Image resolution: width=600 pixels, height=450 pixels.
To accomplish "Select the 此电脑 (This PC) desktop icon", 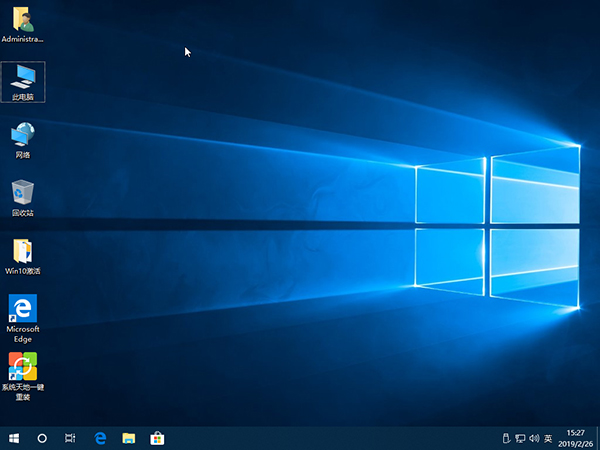I will tap(23, 82).
